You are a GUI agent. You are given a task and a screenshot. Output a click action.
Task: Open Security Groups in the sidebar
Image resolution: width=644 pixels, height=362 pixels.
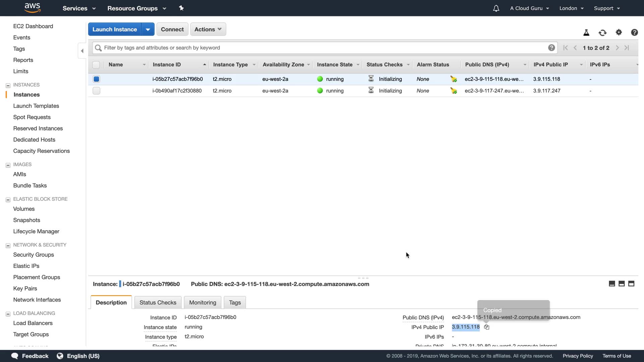pyautogui.click(x=34, y=255)
